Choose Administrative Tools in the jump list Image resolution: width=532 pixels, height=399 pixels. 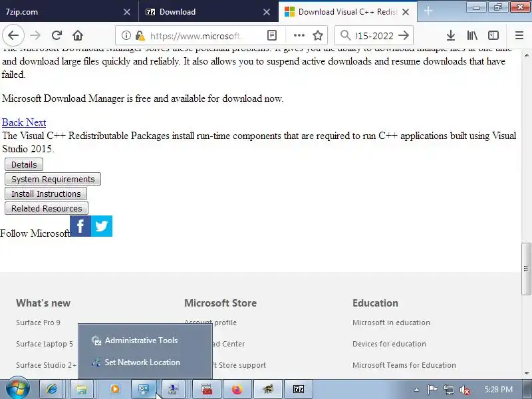pos(145,340)
